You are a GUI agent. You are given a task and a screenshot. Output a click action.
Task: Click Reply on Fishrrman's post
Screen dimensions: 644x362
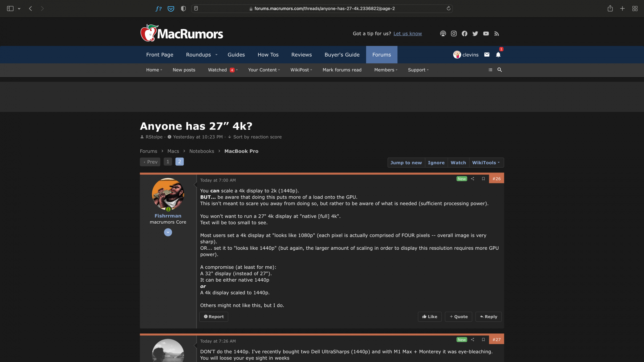(x=488, y=317)
